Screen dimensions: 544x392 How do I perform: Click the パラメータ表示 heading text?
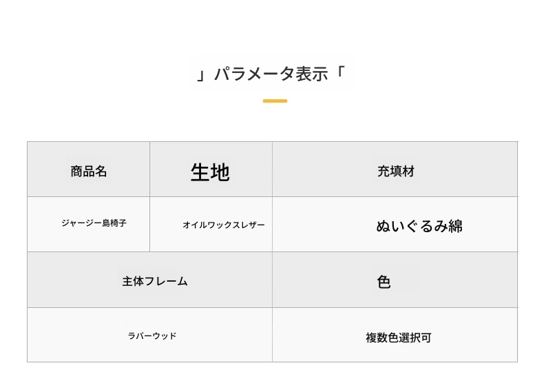coord(271,74)
